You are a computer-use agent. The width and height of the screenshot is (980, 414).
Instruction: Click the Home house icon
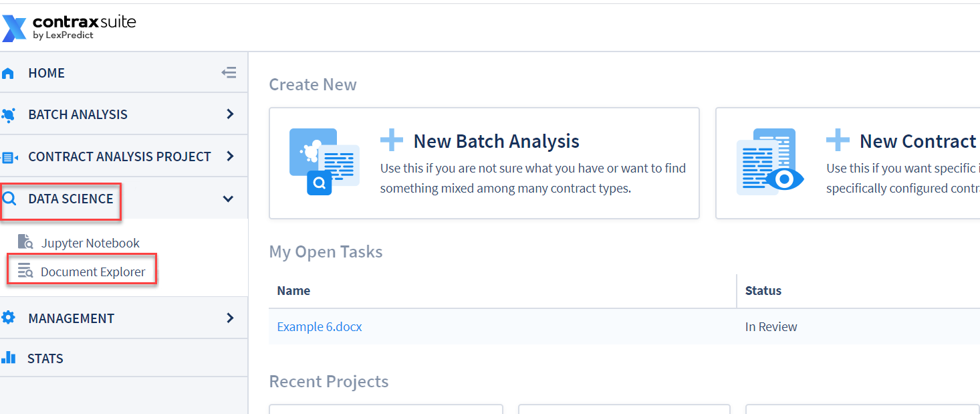click(8, 74)
